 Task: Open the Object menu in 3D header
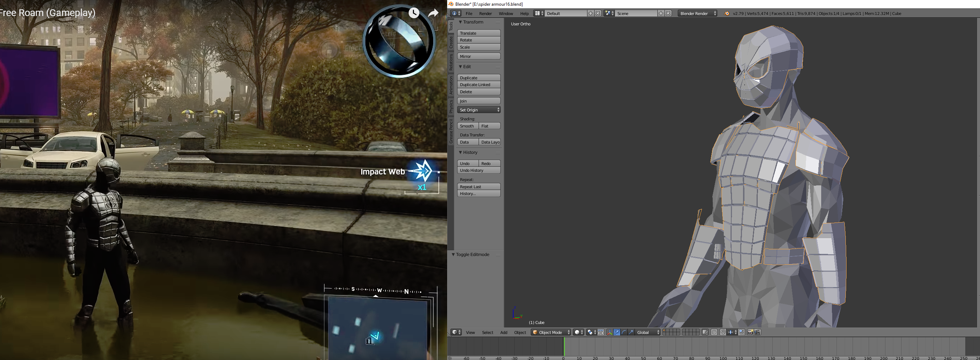click(x=520, y=332)
